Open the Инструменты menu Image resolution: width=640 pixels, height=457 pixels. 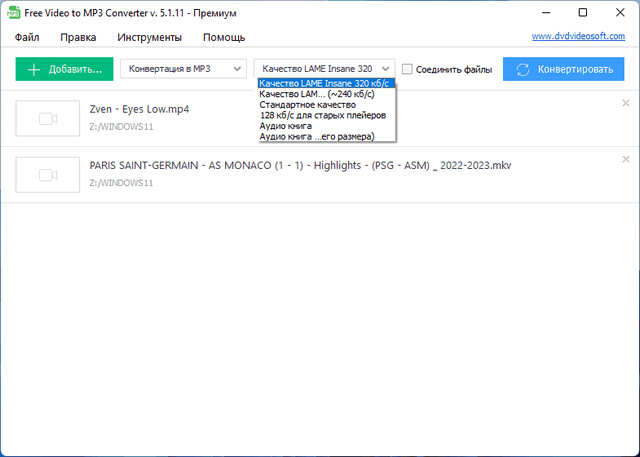(149, 37)
